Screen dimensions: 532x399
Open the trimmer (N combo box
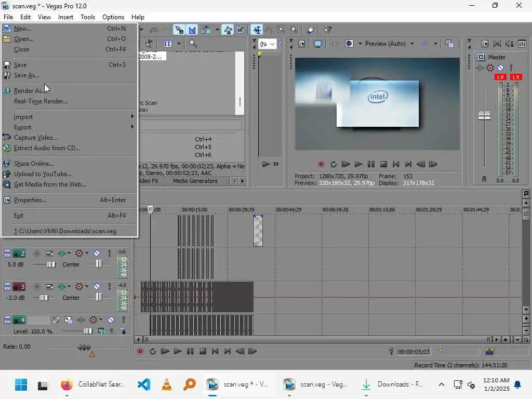[x=268, y=44]
